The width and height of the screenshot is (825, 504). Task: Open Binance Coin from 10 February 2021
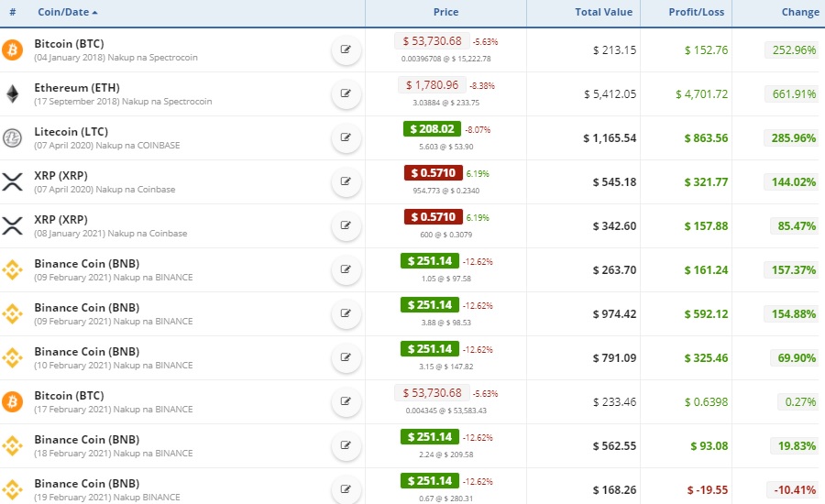click(x=87, y=352)
